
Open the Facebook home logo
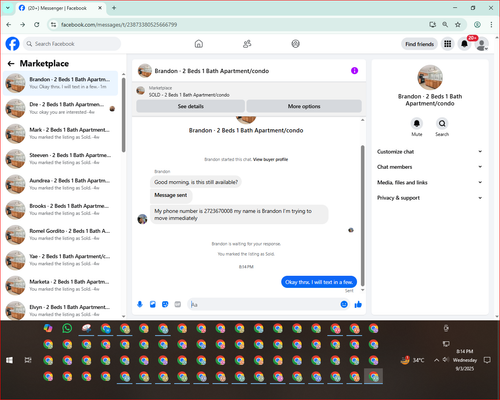(x=13, y=44)
